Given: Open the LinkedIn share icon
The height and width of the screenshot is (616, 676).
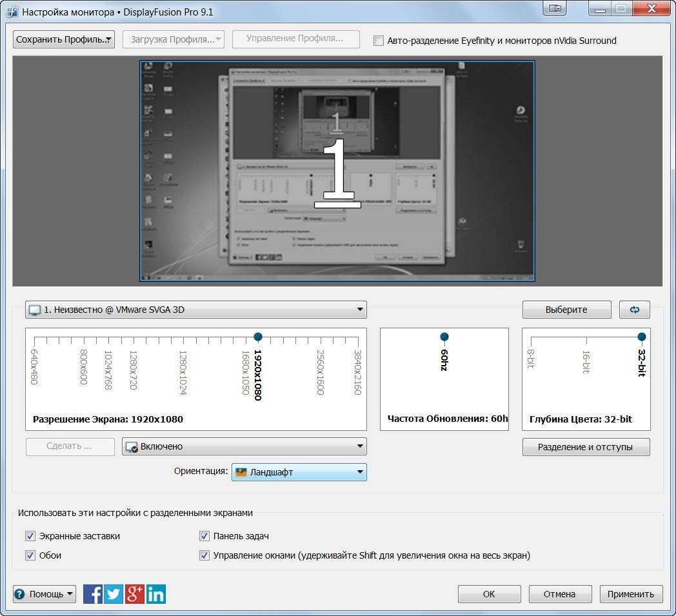Looking at the screenshot, I should pyautogui.click(x=155, y=594).
